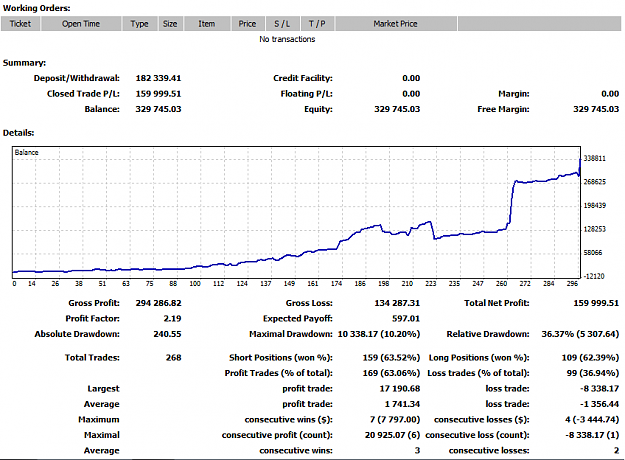Viewport: 625px width, 460px height.
Task: Select average consecutive losses value 2
Action: (x=617, y=451)
